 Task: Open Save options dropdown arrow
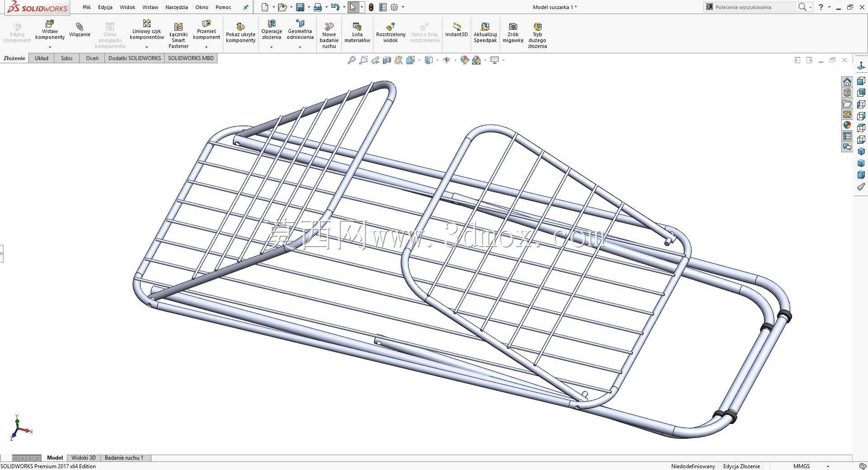pyautogui.click(x=309, y=7)
